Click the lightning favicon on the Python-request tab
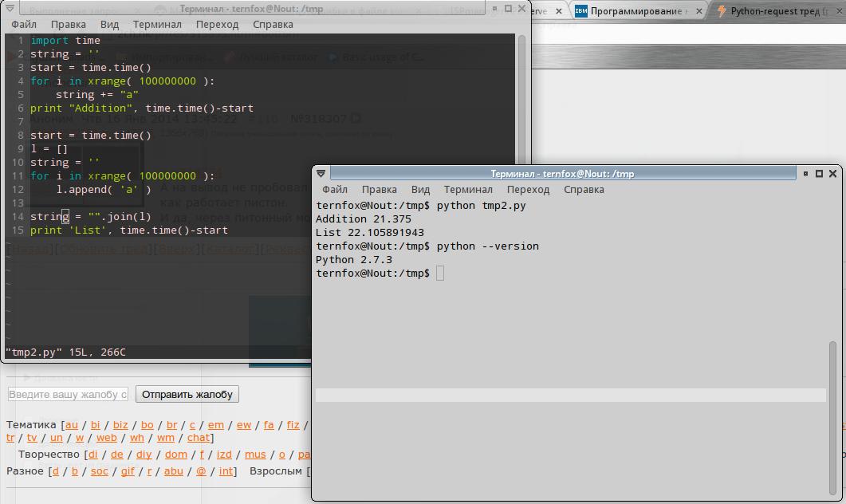The width and height of the screenshot is (846, 504). [722, 11]
